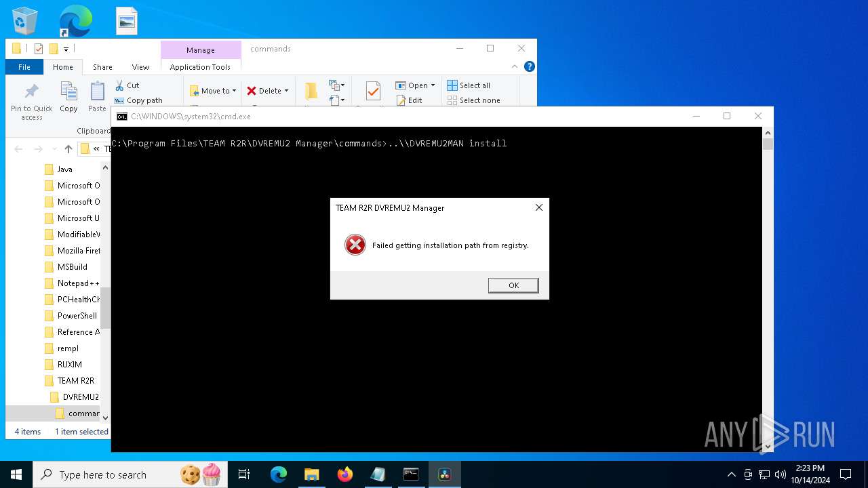This screenshot has width=868, height=488.
Task: Show hidden system tray icons
Action: click(x=731, y=474)
